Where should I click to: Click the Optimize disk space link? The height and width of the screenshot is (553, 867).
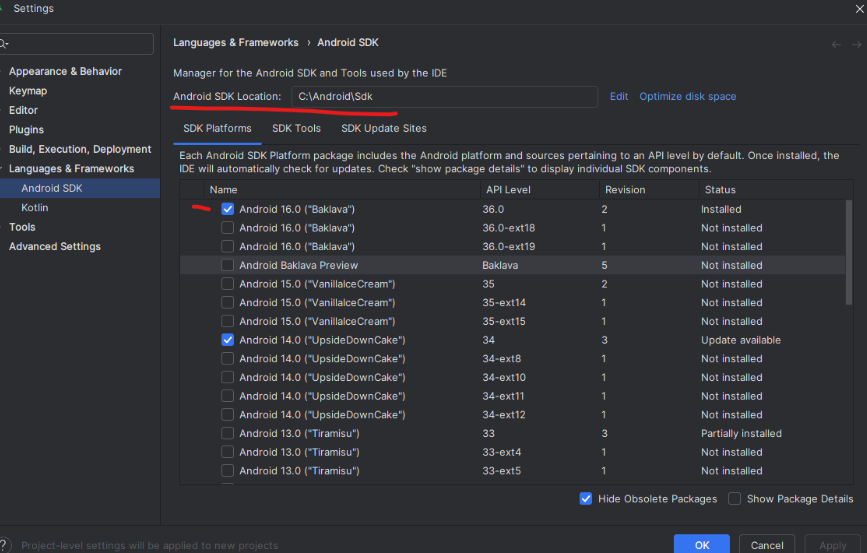687,96
